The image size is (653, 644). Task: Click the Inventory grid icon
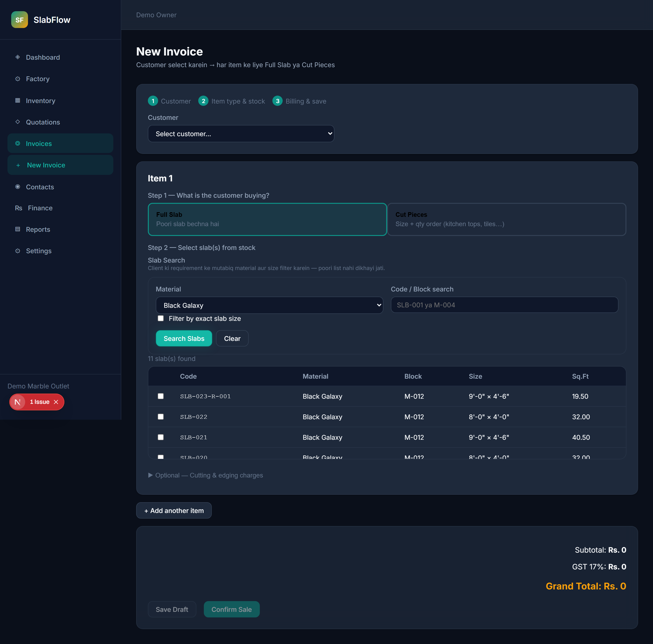(17, 100)
